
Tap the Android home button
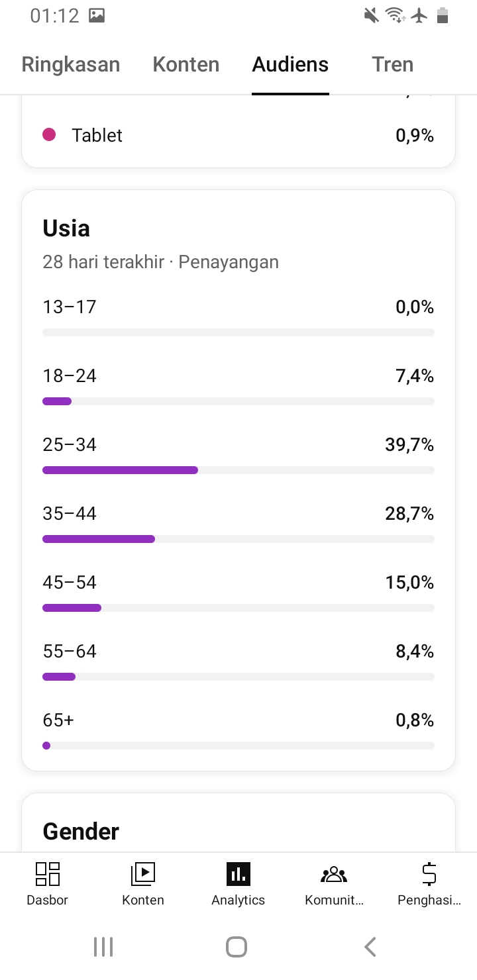237,947
